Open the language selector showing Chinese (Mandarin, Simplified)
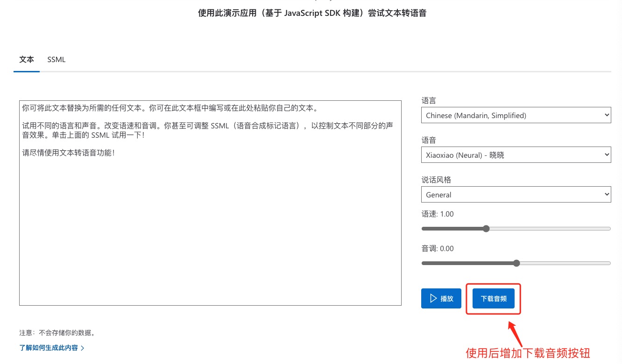622x364 pixels. coord(516,115)
